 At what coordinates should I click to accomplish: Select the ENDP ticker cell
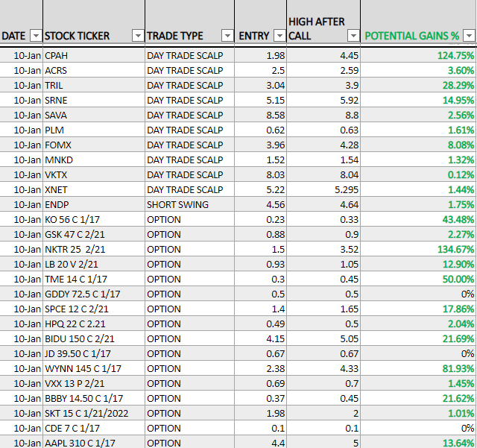94,204
